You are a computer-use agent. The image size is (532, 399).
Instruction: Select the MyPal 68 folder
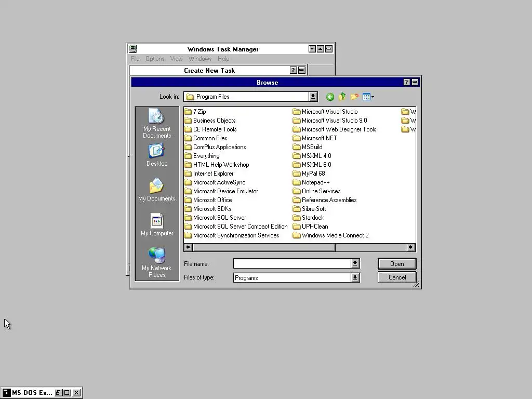coord(309,174)
